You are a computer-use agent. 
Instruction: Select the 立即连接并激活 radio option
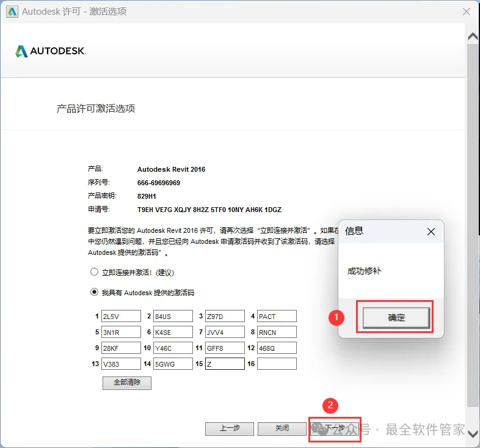pyautogui.click(x=94, y=272)
